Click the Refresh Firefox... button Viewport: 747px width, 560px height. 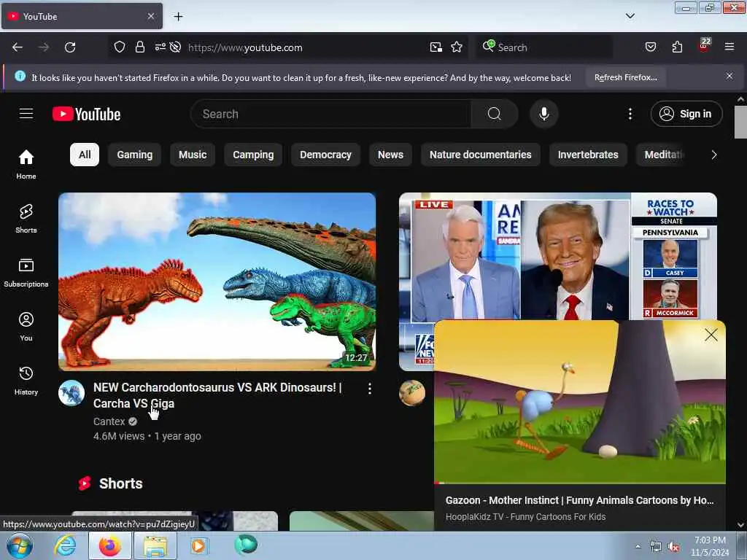tap(625, 77)
